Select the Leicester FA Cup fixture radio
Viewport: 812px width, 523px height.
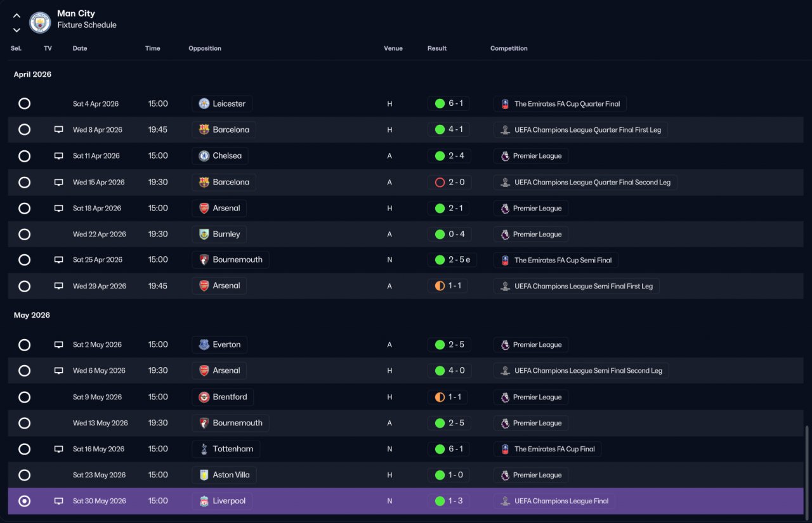pos(24,103)
